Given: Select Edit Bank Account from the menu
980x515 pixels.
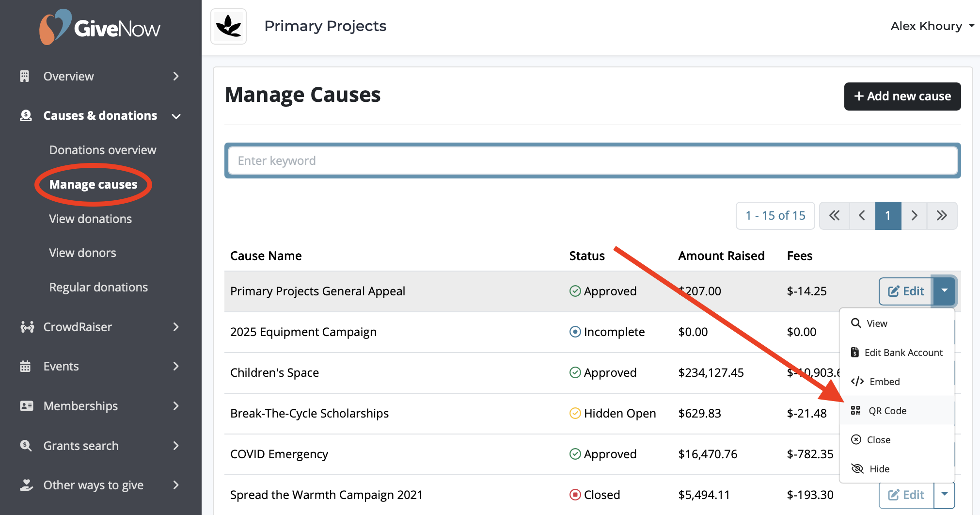Looking at the screenshot, I should (x=897, y=353).
